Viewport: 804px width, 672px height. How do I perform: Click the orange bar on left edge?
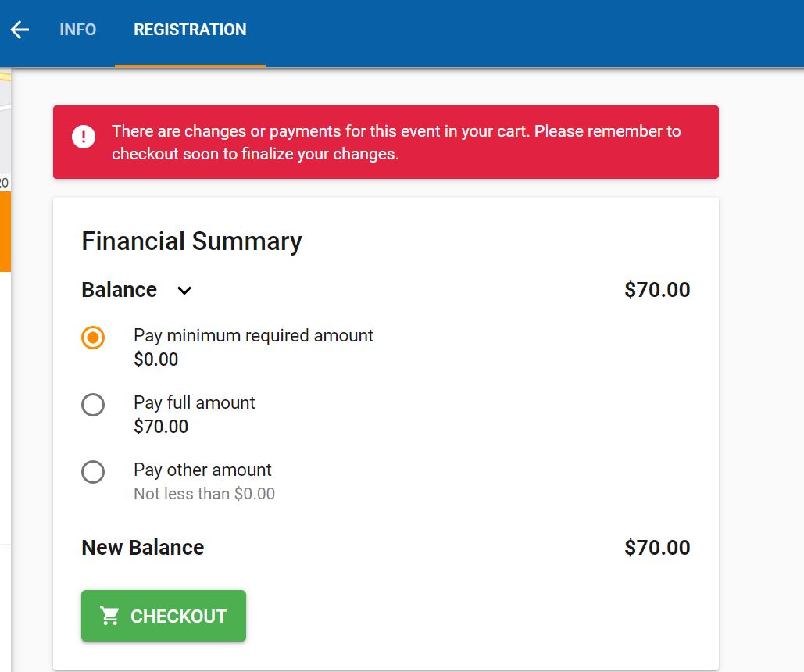pyautogui.click(x=5, y=231)
